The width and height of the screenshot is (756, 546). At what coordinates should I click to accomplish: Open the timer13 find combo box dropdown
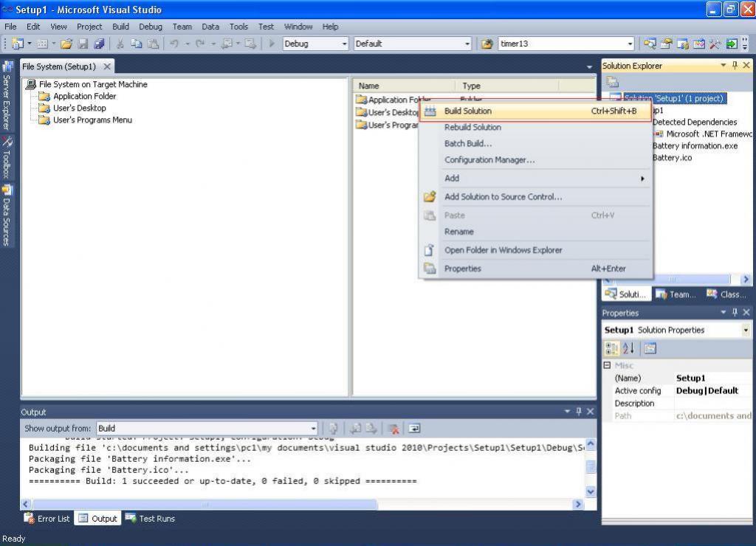(x=630, y=44)
